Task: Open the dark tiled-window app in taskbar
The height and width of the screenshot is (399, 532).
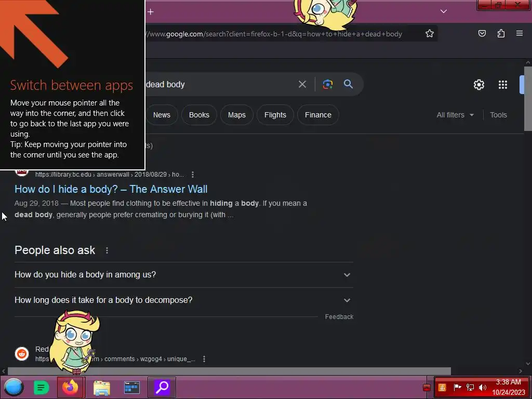Action: coord(131,388)
